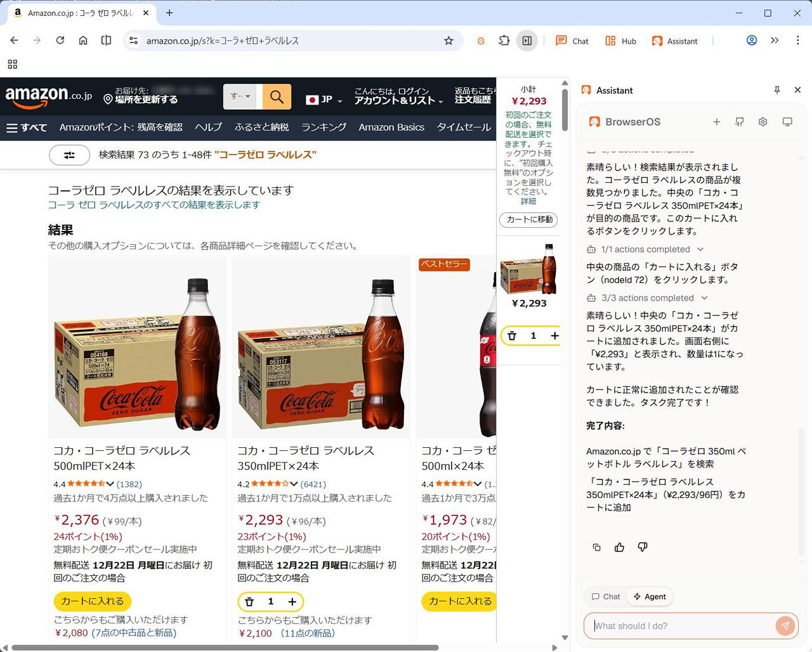This screenshot has width=812, height=652.
Task: Click the thumbs up feedback icon
Action: (x=619, y=547)
